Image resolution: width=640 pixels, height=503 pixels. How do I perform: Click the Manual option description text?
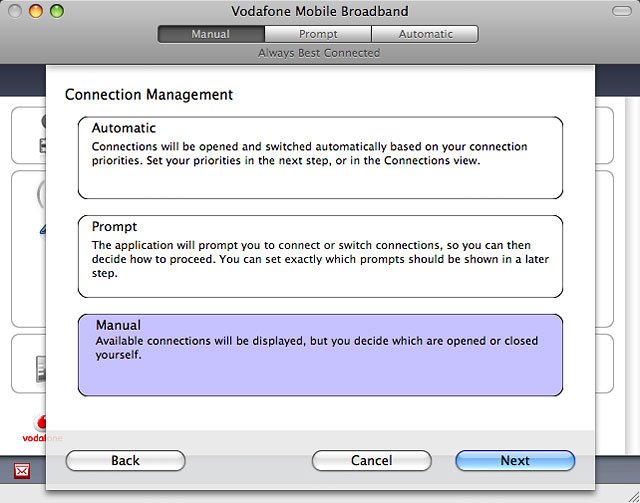coord(316,348)
